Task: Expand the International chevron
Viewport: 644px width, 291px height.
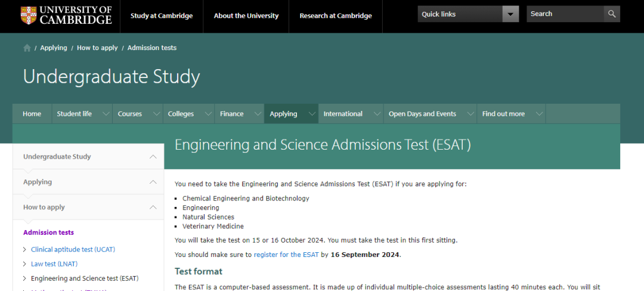Action: [377, 114]
